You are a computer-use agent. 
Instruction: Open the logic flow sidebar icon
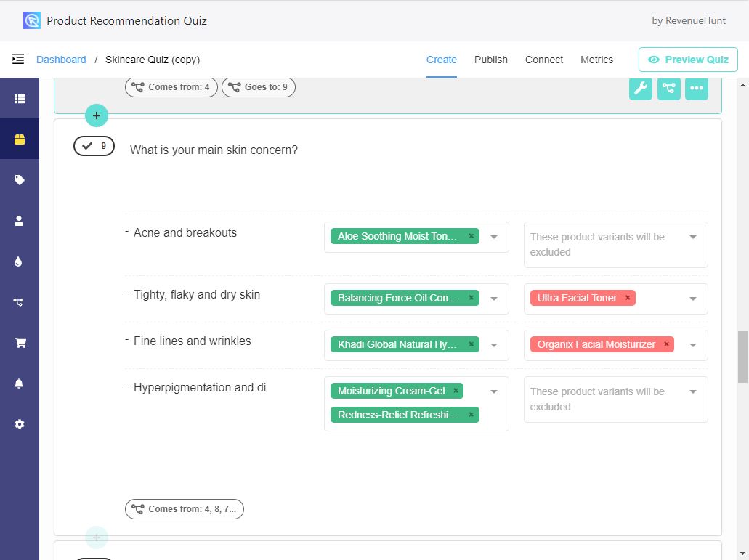coord(19,301)
